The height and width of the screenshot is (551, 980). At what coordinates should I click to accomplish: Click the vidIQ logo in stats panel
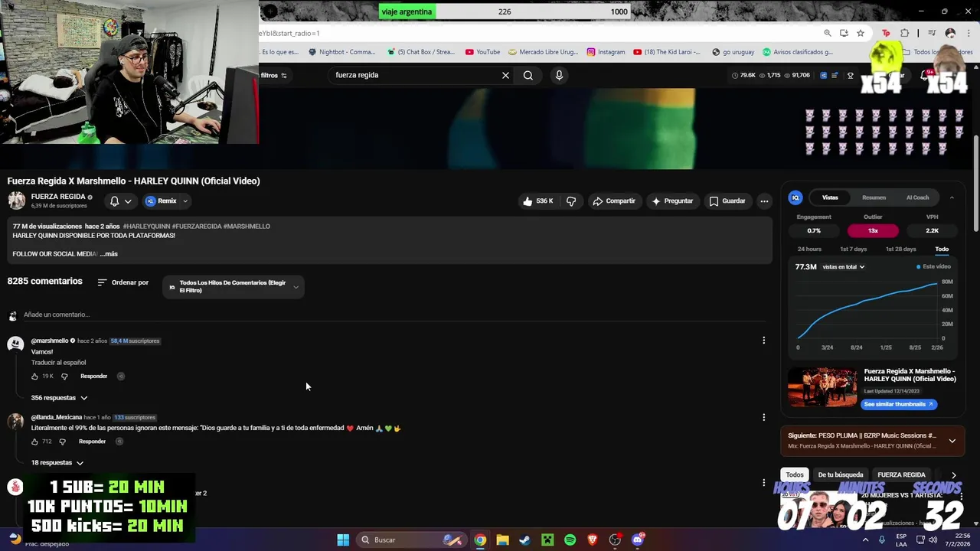pos(795,197)
